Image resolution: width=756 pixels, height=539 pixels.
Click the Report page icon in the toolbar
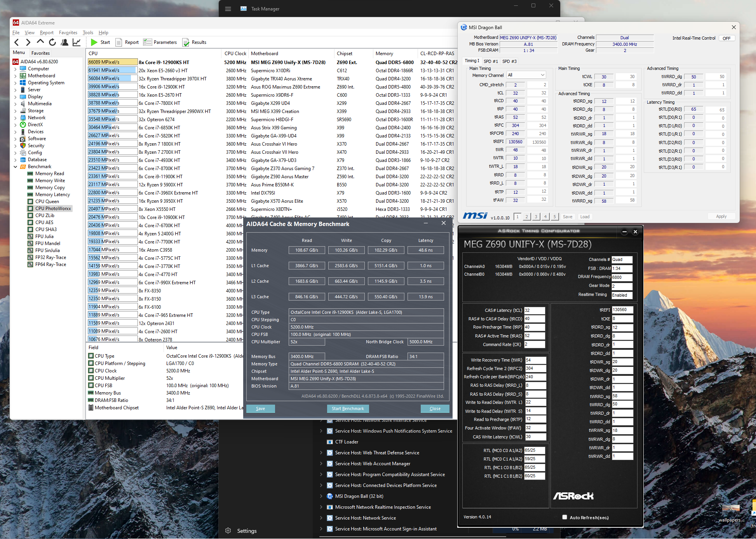[119, 42]
